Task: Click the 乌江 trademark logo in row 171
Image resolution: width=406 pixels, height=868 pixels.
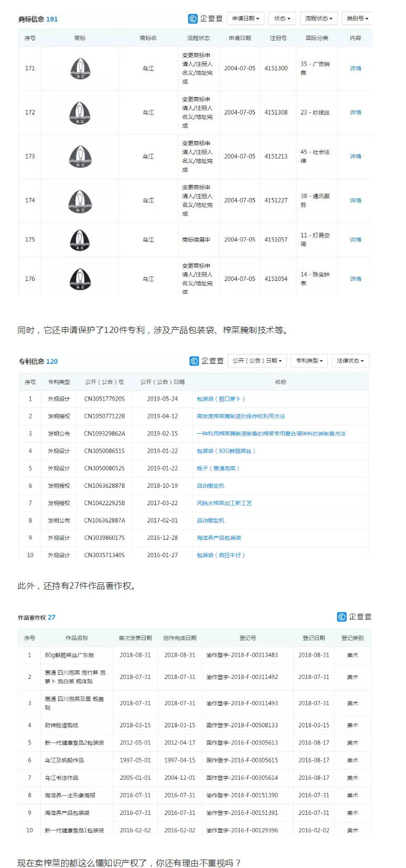Action: click(x=80, y=69)
